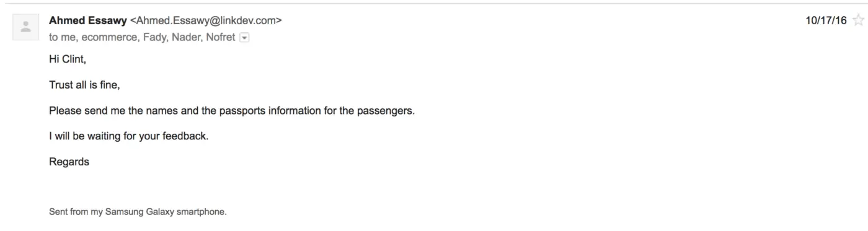Click the sender name Ahmed Essawy
This screenshot has width=868, height=231.
point(88,21)
